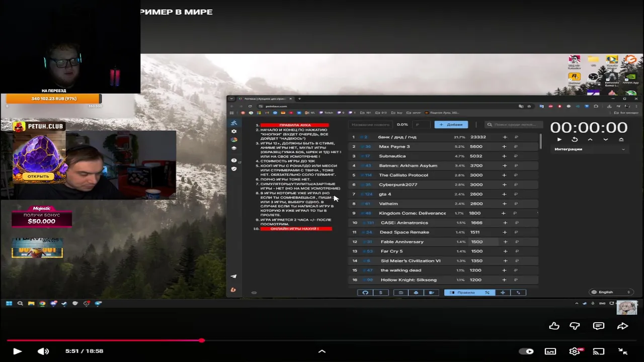
Task: Add points to Subnautica lot
Action: coord(504,156)
